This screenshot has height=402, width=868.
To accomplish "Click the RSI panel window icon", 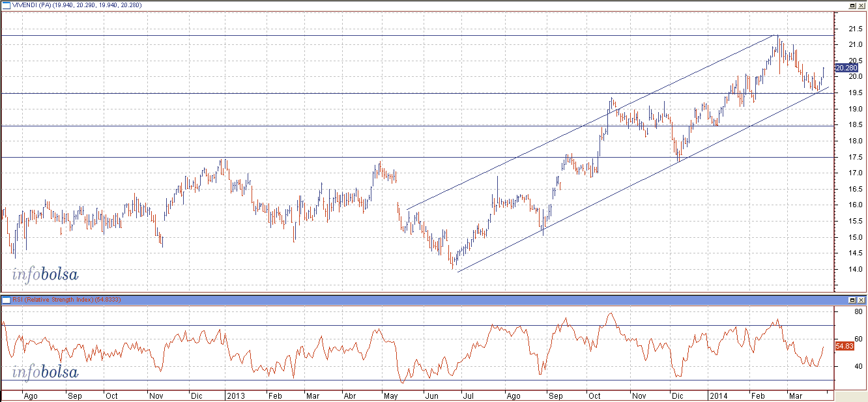I will (x=7, y=300).
